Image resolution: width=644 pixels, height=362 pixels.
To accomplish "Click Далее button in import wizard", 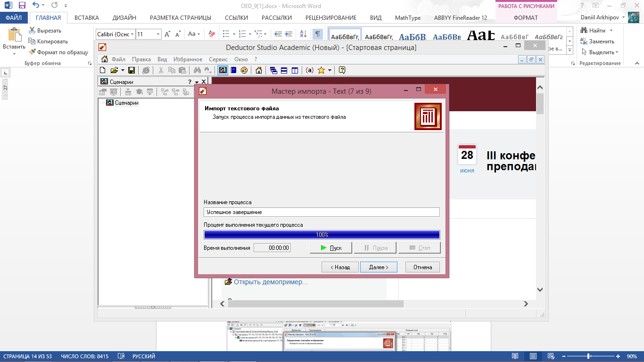I will (x=379, y=267).
